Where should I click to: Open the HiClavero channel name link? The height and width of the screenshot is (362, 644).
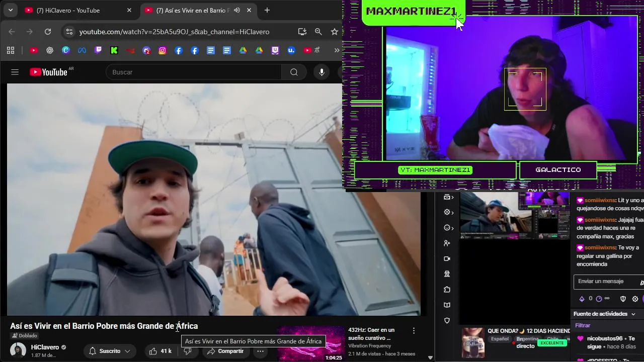click(x=45, y=347)
